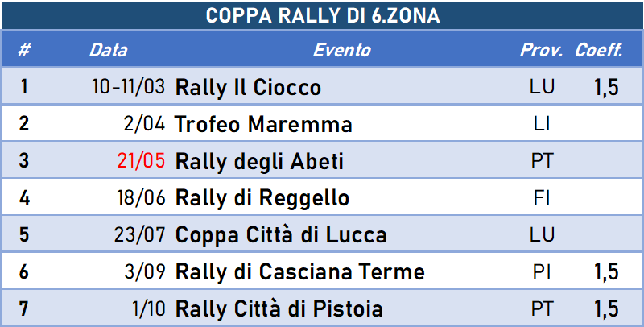This screenshot has width=644, height=327.
Task: Click the Prov. column header
Action: (541, 50)
